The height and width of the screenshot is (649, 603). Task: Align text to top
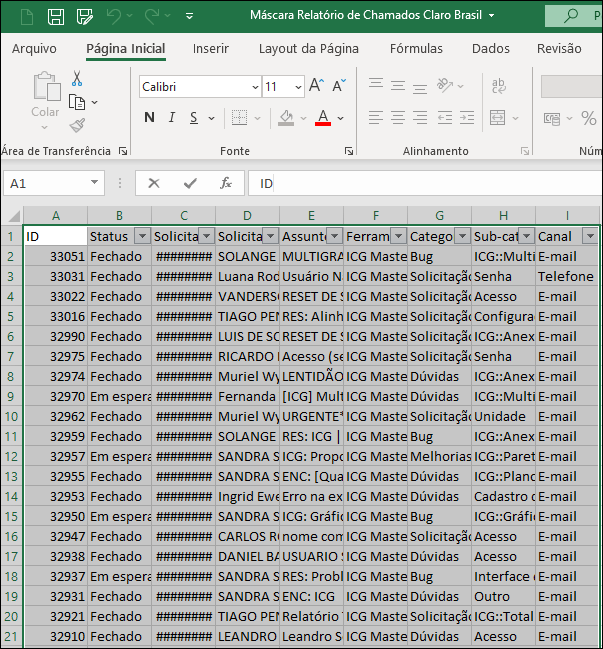pos(376,85)
